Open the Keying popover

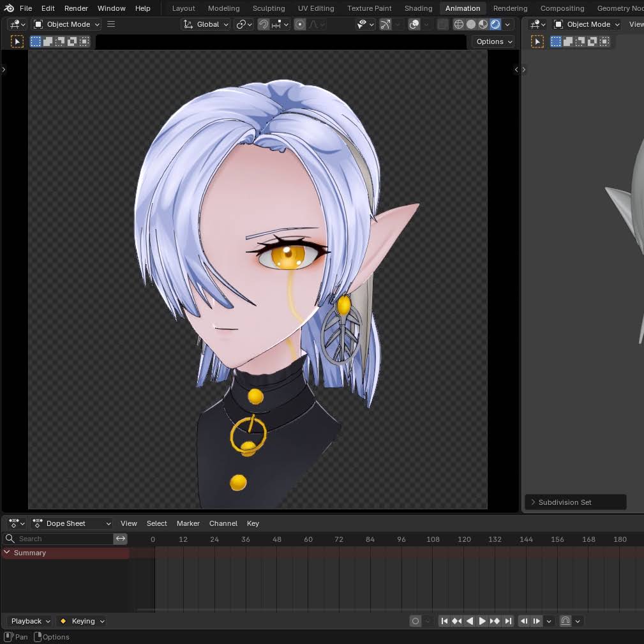point(81,621)
